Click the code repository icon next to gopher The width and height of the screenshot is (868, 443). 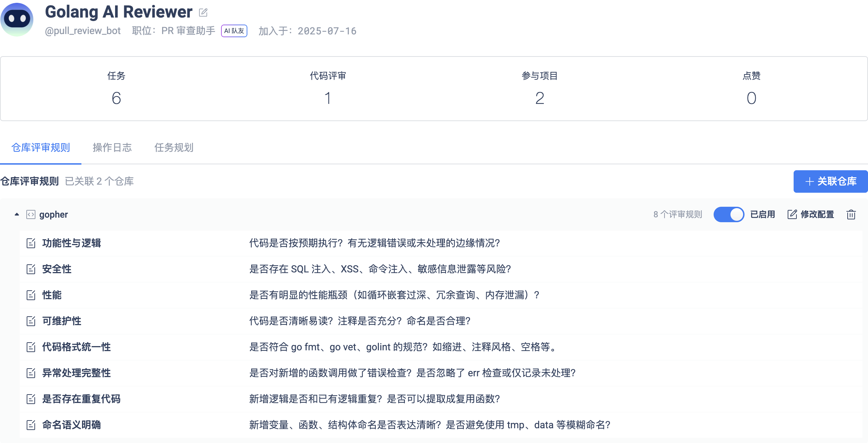tap(31, 214)
